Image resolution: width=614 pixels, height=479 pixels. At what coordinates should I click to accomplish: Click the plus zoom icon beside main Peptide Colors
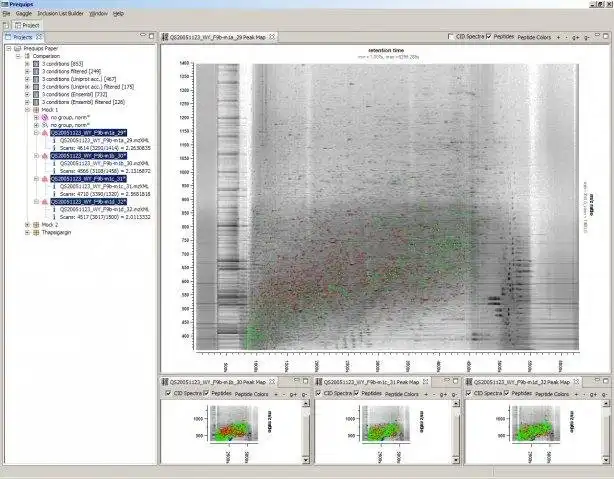[x=558, y=37]
